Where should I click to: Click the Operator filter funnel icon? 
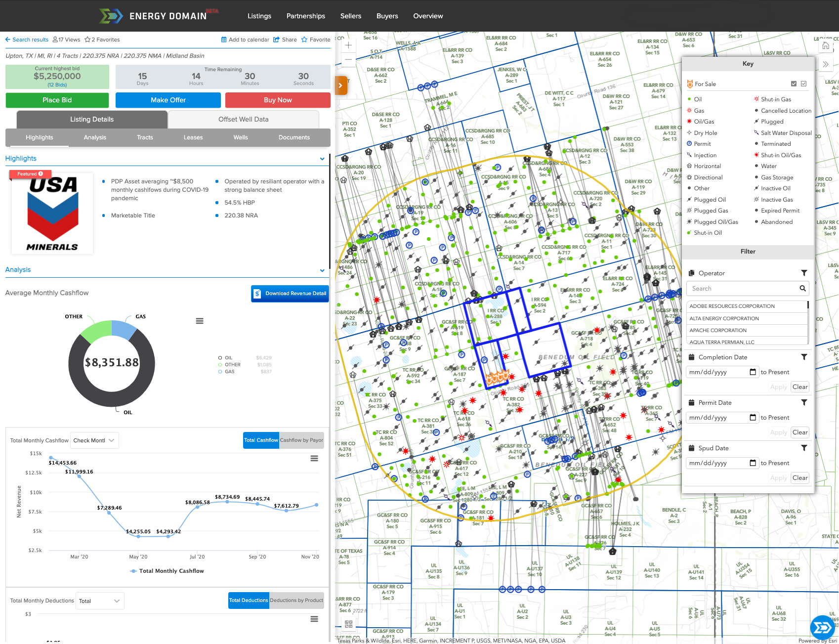point(804,273)
